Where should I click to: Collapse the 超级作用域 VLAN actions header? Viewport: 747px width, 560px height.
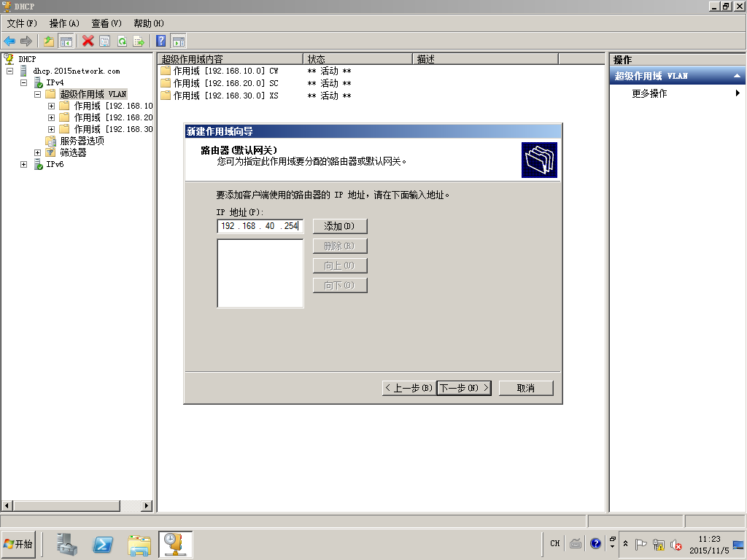point(737,76)
